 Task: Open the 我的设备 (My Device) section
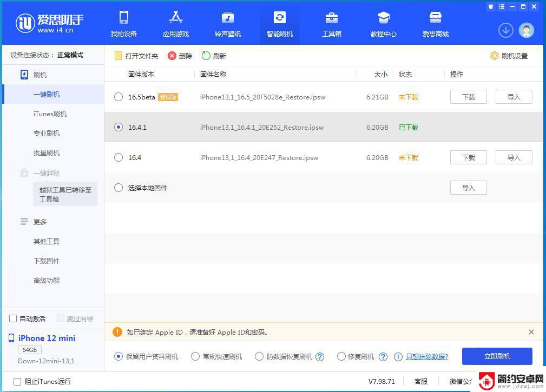[123, 24]
